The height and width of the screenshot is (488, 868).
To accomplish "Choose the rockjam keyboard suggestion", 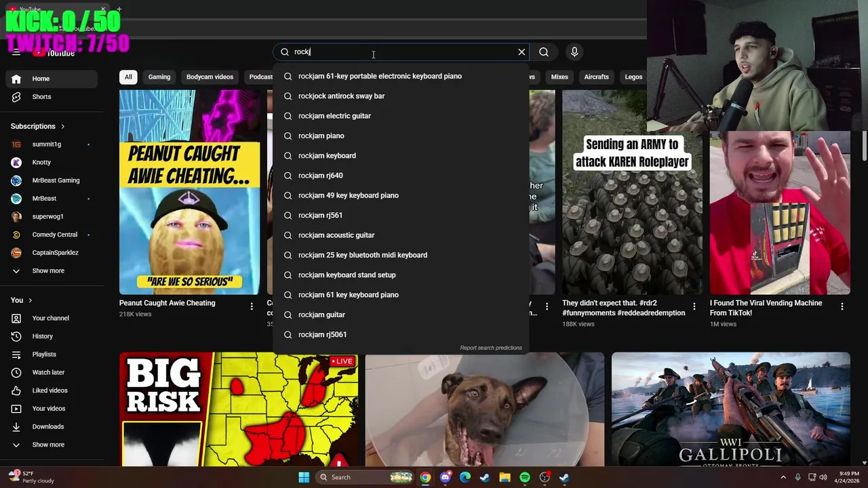I will tap(401, 156).
